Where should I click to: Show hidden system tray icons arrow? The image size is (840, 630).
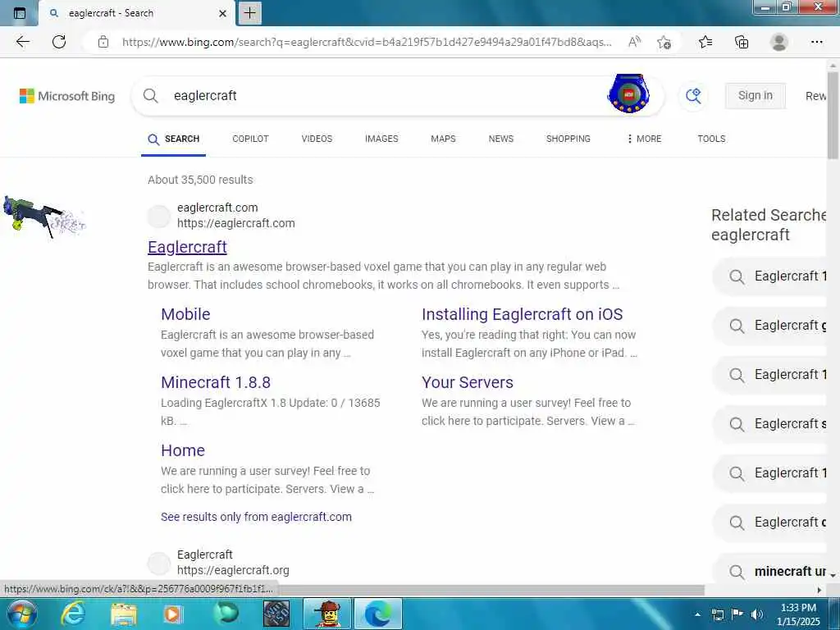697,614
